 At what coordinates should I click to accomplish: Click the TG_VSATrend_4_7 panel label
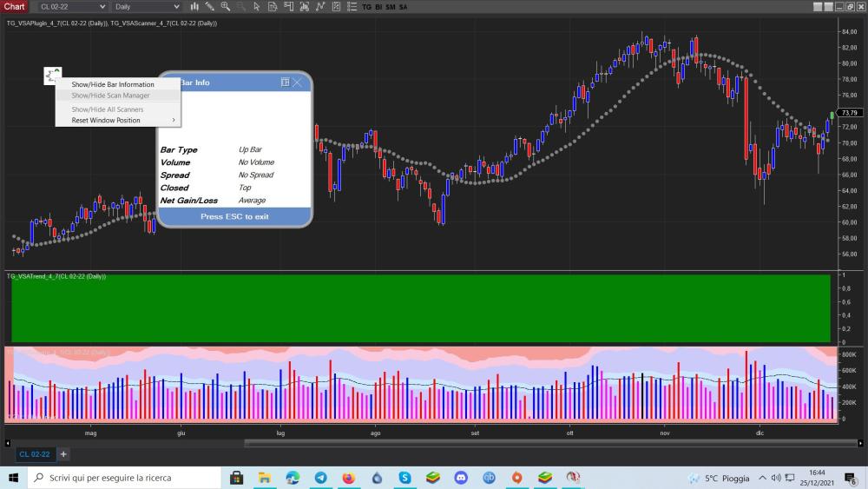(x=56, y=276)
